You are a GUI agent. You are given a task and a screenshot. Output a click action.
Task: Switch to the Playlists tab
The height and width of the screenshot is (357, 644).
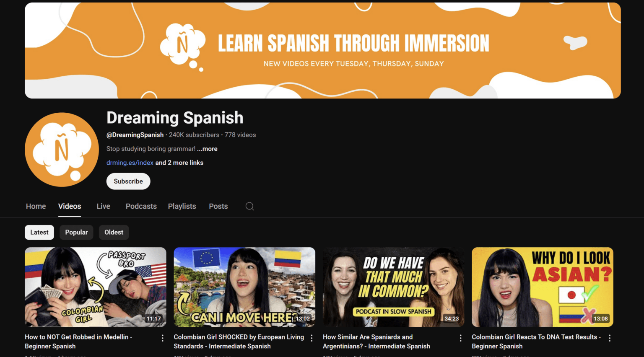point(182,206)
